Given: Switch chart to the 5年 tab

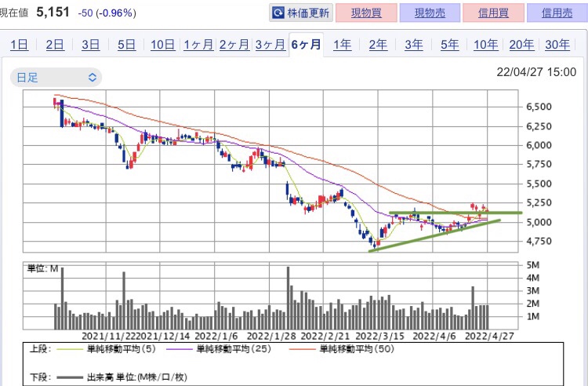Looking at the screenshot, I should click(x=449, y=45).
